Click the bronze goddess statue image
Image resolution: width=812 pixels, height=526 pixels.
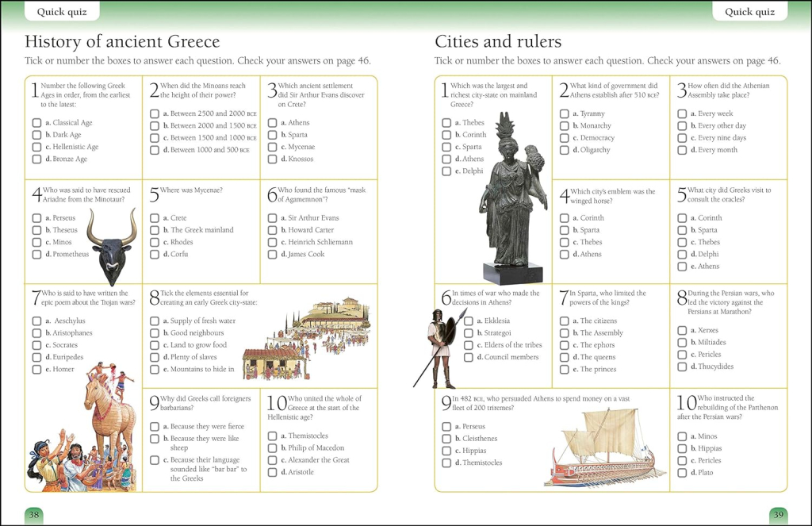(513, 198)
